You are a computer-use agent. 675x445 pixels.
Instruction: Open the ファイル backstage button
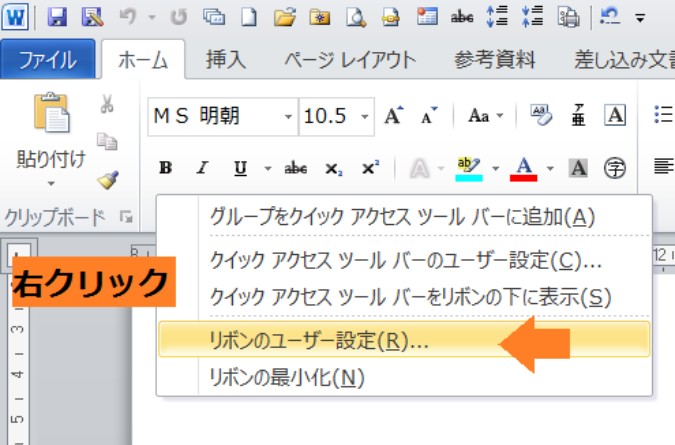click(49, 59)
